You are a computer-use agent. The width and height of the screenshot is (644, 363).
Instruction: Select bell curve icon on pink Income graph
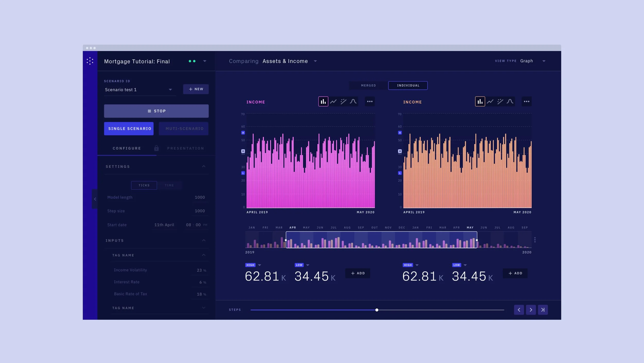[x=353, y=102]
